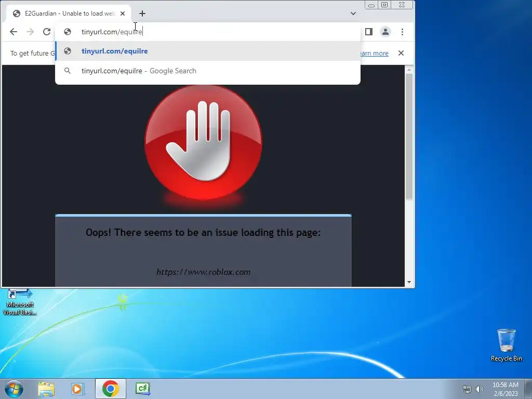Select Microsoft Visual Basic desktop shortcut
This screenshot has width=532, height=399.
click(20, 302)
